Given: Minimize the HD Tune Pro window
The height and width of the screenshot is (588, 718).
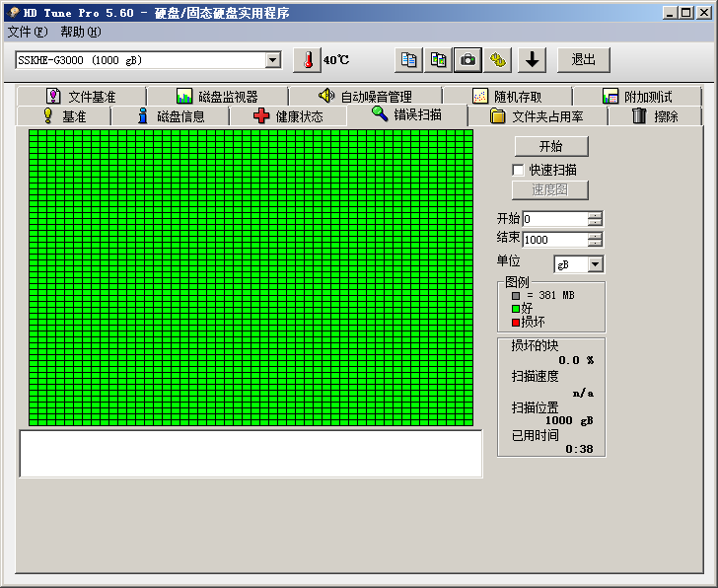Looking at the screenshot, I should (x=670, y=13).
